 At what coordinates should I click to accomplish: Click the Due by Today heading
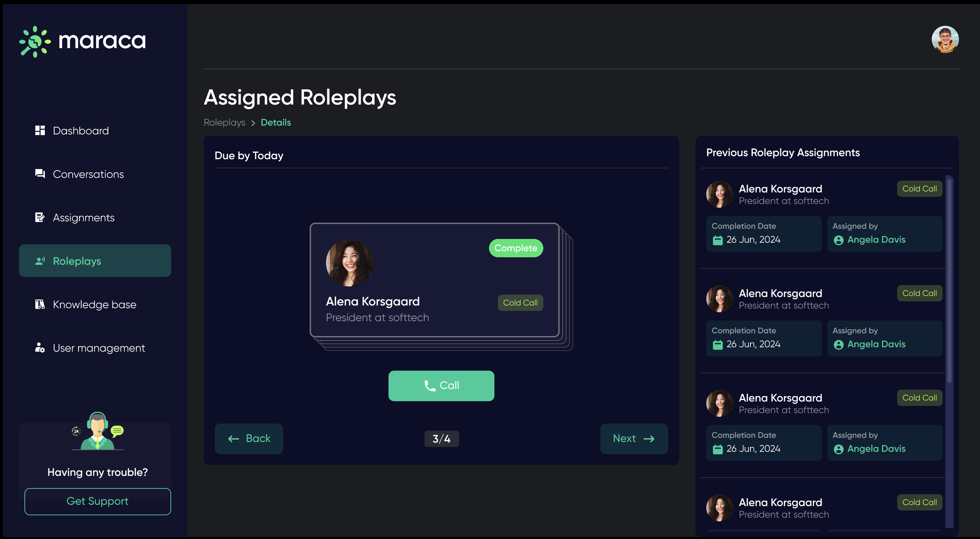tap(249, 155)
